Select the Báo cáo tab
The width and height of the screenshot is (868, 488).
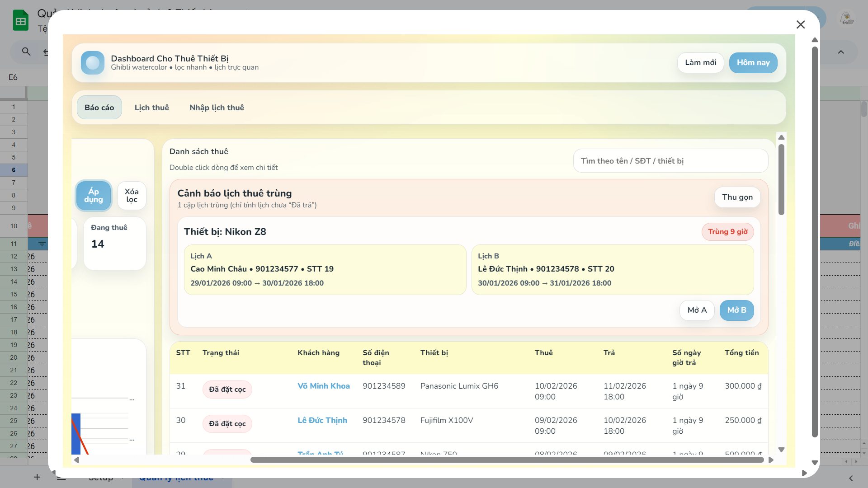tap(99, 108)
